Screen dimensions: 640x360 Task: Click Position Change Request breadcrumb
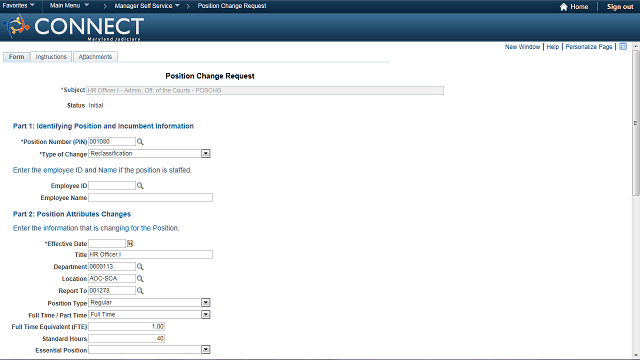coord(232,6)
